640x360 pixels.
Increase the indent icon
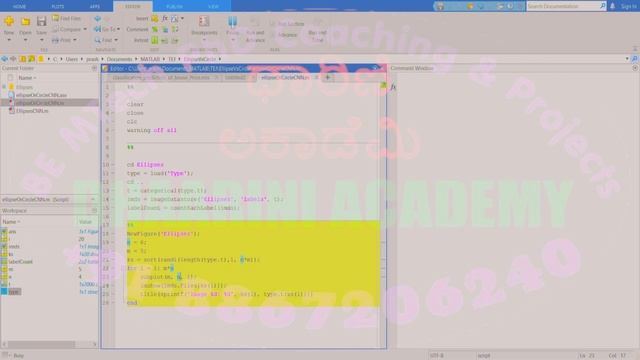tap(165, 40)
